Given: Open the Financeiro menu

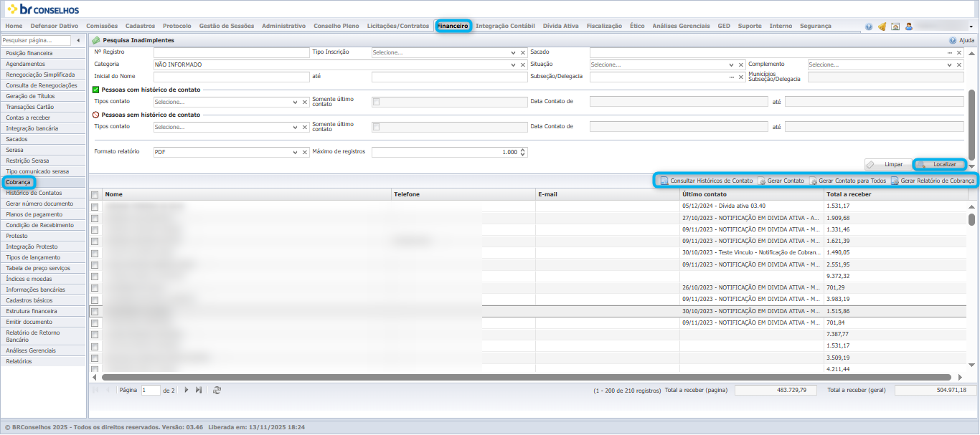Looking at the screenshot, I should pyautogui.click(x=453, y=26).
